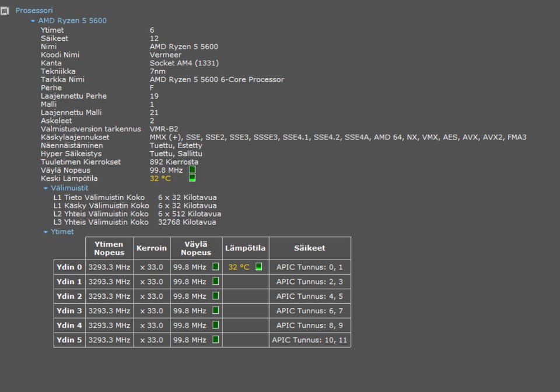This screenshot has width=560, height=392.
Task: Select the Ydin 5 APIC Tunnus cell
Action: (x=309, y=339)
